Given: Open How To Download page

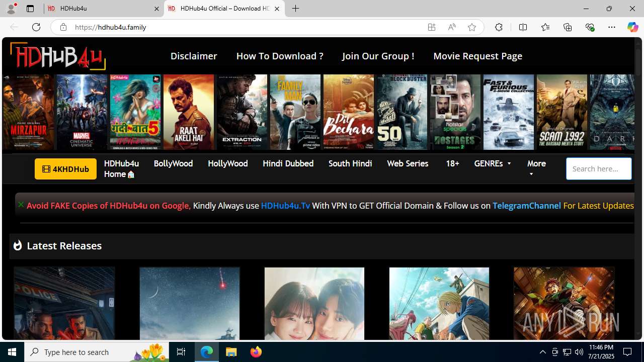Looking at the screenshot, I should (x=280, y=56).
